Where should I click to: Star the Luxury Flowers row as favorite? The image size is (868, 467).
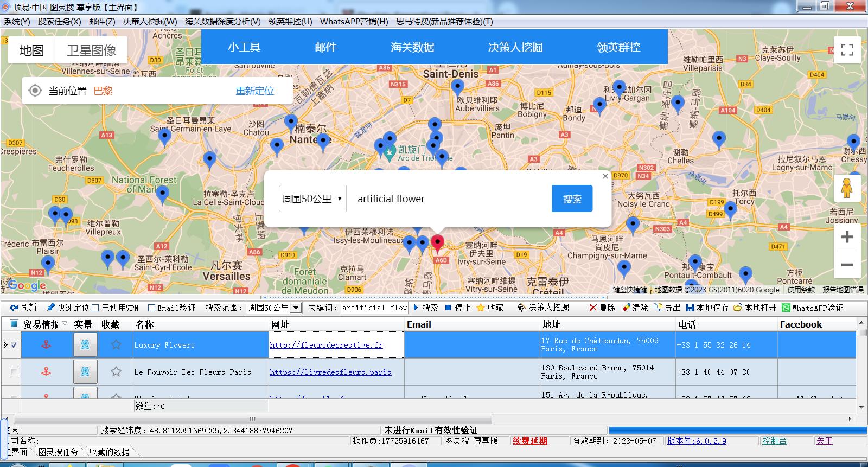(x=116, y=344)
